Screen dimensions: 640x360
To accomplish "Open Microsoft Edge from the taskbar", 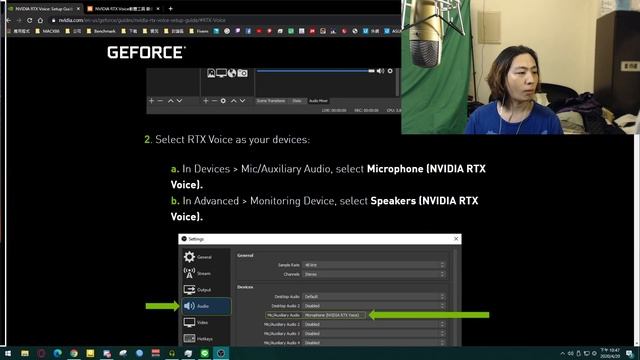I will (x=58, y=353).
